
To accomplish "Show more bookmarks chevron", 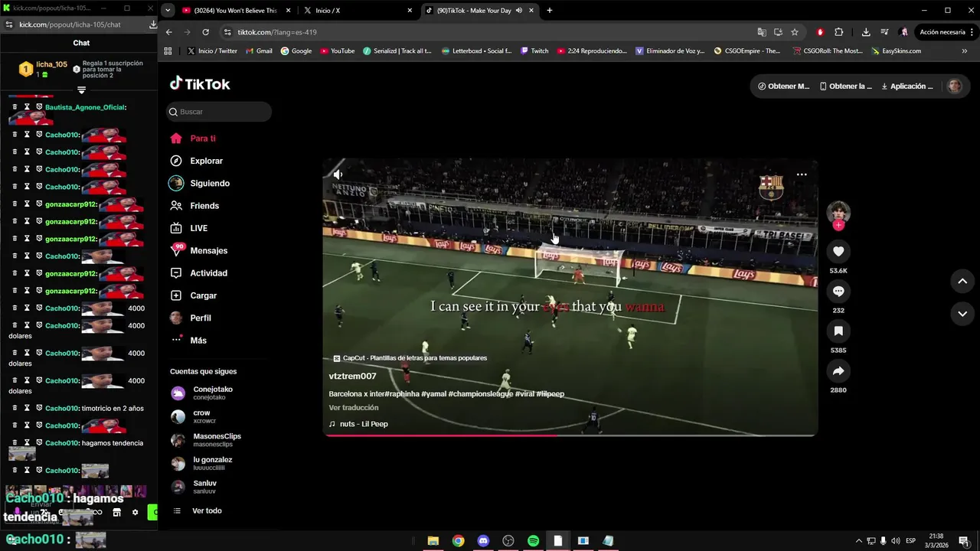I will [964, 51].
